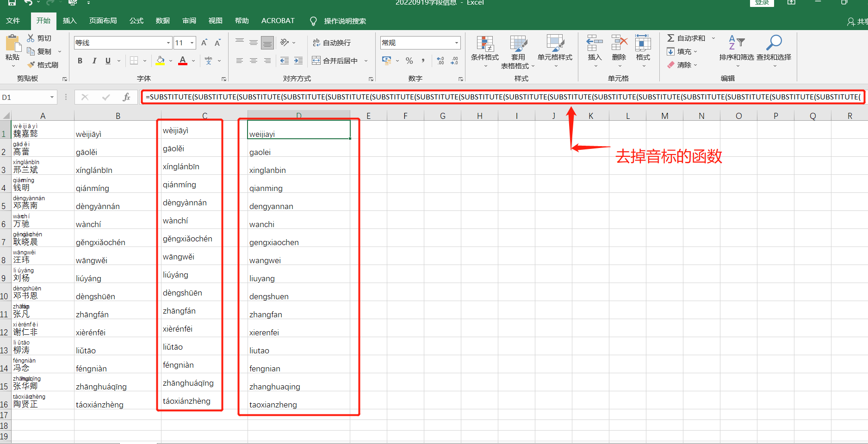
Task: Click the Insert Function fx icon
Action: 126,97
